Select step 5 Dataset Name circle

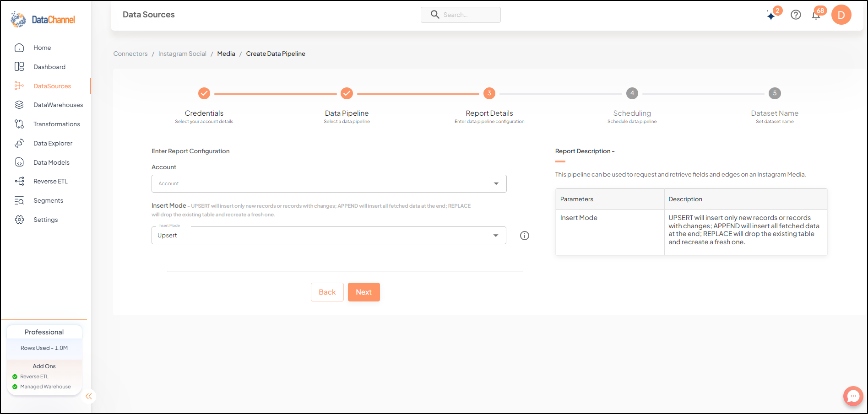(775, 93)
